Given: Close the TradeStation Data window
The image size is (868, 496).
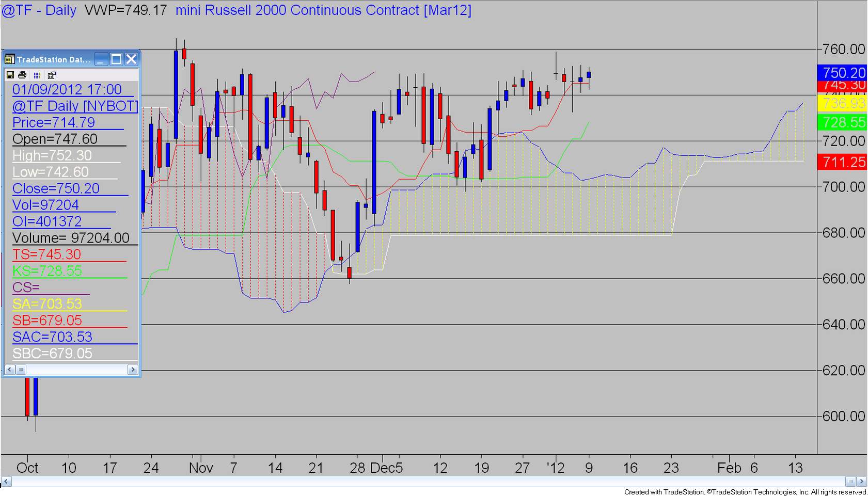Looking at the screenshot, I should coord(132,59).
